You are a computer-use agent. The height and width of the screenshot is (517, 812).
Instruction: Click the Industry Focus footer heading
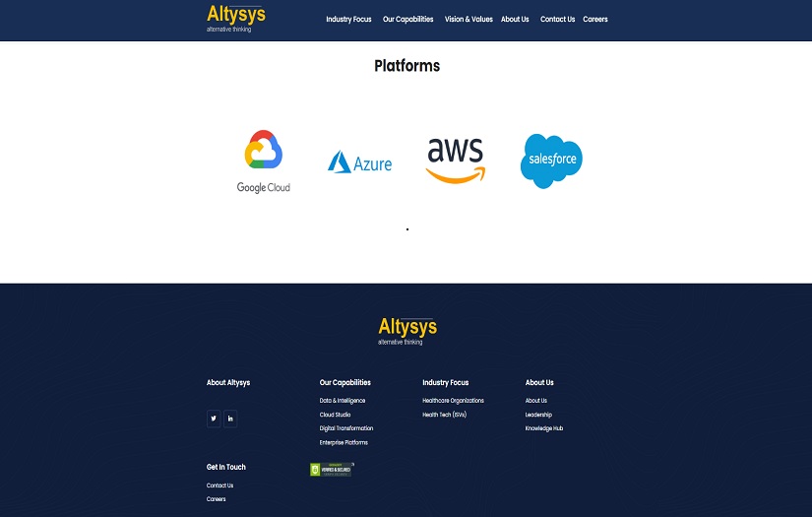tap(445, 382)
